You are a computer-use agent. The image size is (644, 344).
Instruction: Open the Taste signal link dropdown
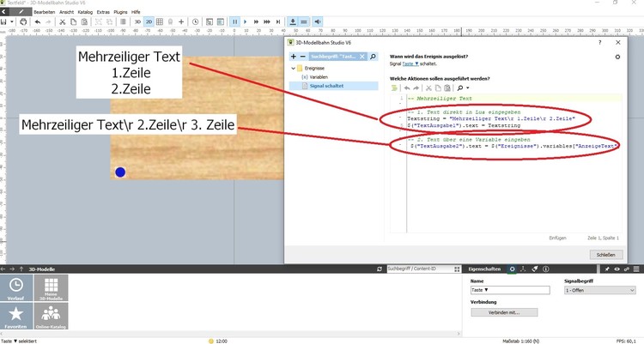410,63
